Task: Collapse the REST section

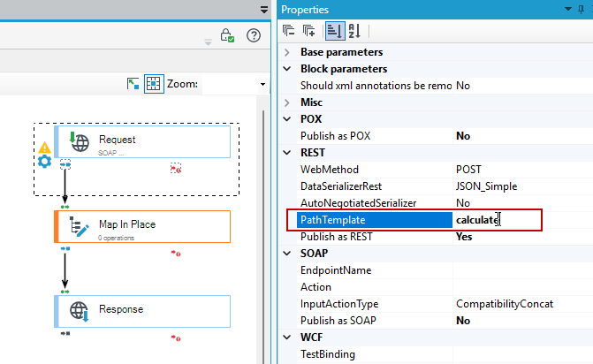Action: (287, 153)
